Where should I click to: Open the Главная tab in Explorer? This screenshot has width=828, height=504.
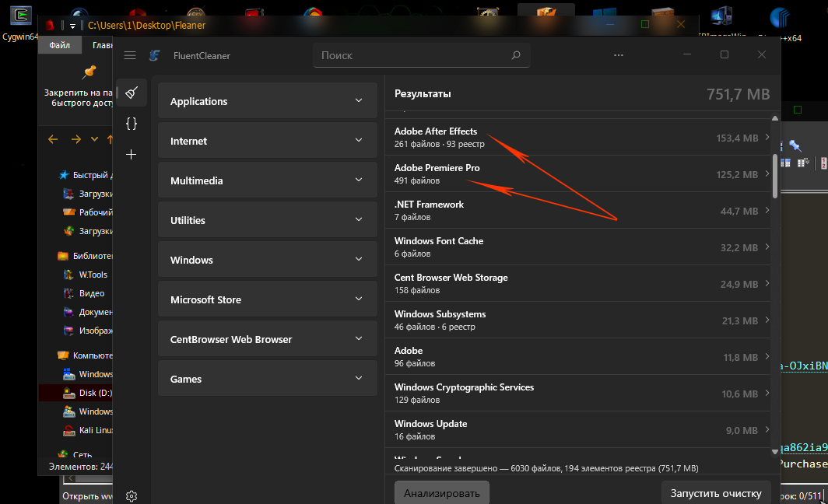point(102,45)
